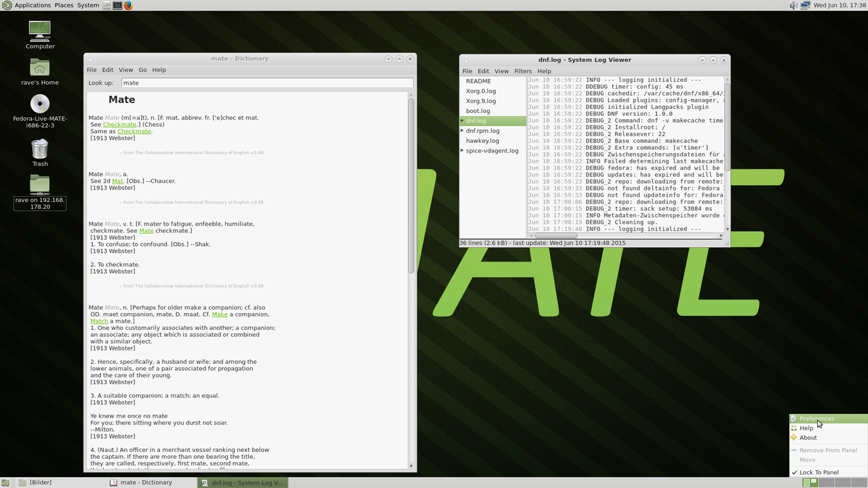Viewport: 868px width, 488px height.
Task: Launch Firefox from the top panel
Action: click(128, 5)
